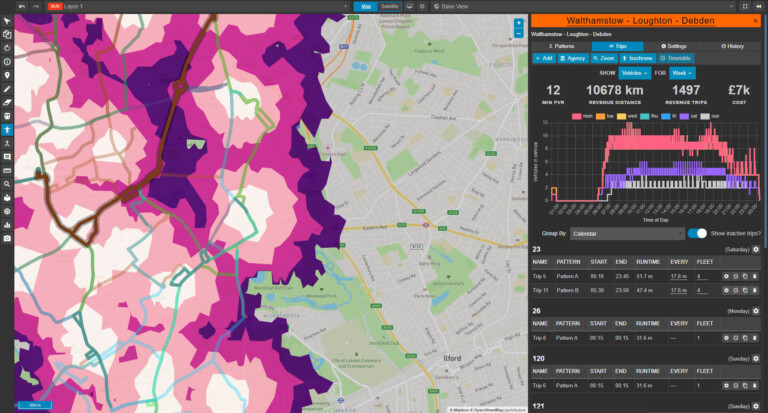This screenshot has width=768, height=413.
Task: Open the Vehicles show dropdown
Action: [634, 73]
